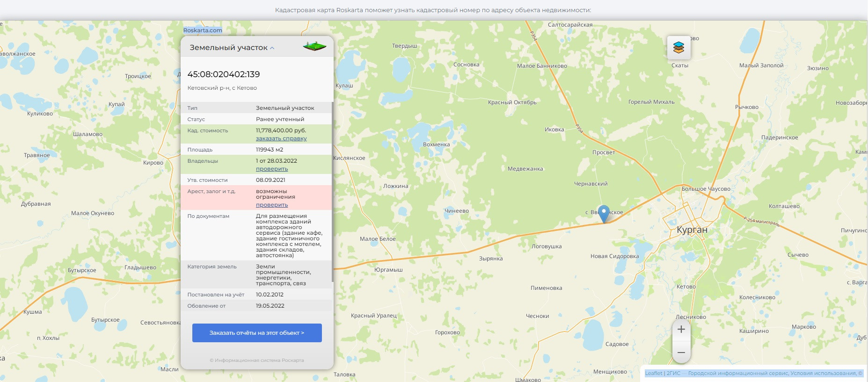Click the Шаламово label on map
868x382 pixels.
(88, 134)
